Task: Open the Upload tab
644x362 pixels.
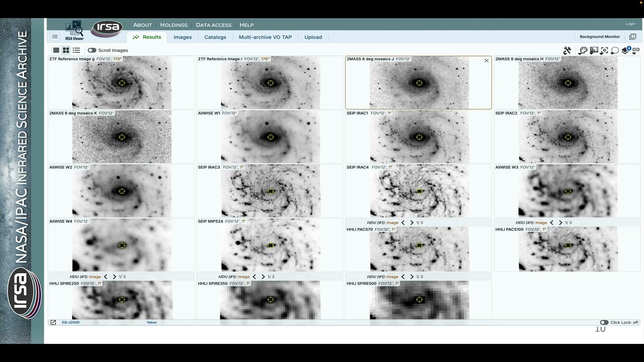Action: (x=313, y=37)
